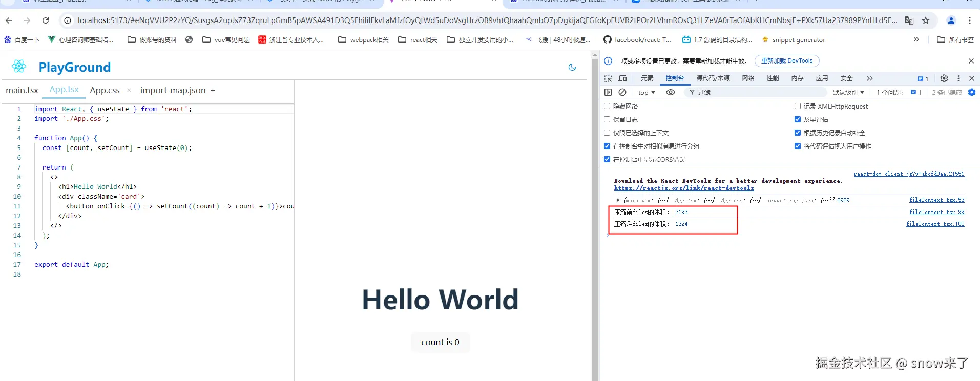Toggle the dark mode moon icon
980x381 pixels.
pyautogui.click(x=572, y=67)
